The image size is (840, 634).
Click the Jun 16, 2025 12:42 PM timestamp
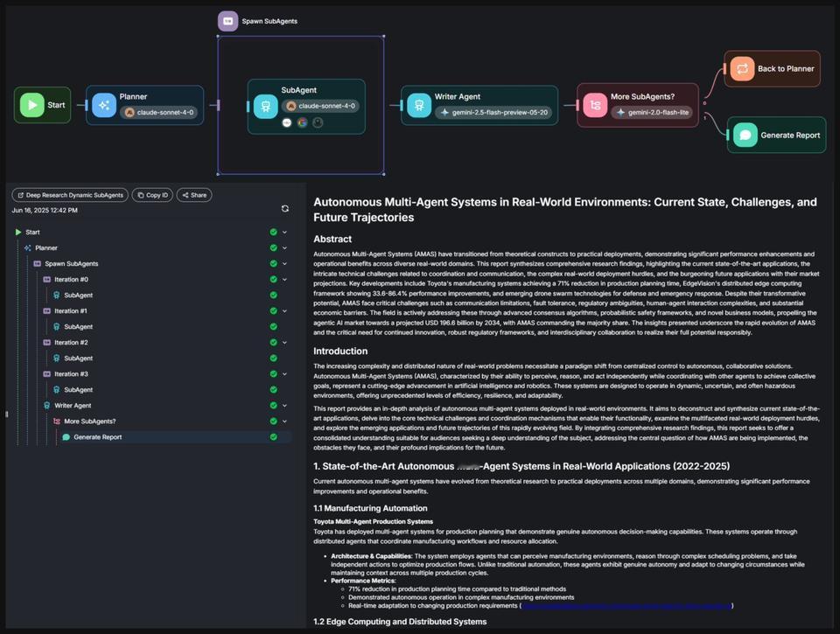tap(45, 211)
